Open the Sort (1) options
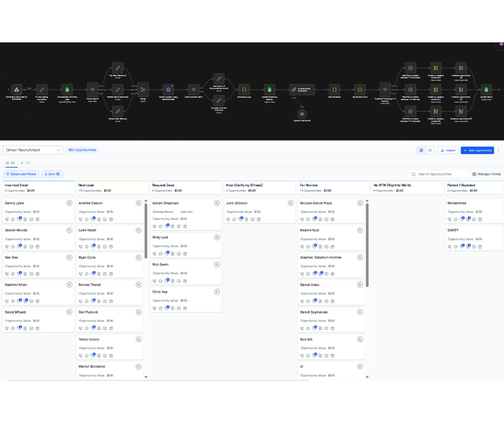 52,174
